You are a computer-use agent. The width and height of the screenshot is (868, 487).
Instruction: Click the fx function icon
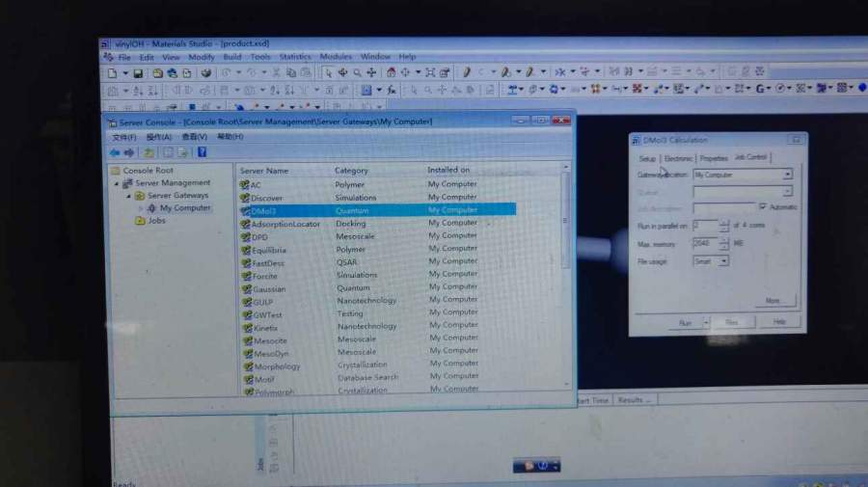coord(392,90)
